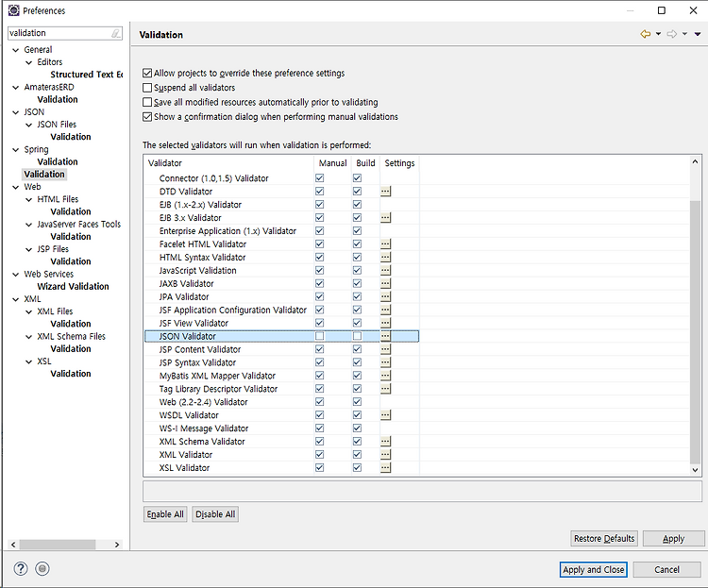Viewport: 708px width, 588px height.
Task: Go back to previous preference page
Action: point(646,34)
